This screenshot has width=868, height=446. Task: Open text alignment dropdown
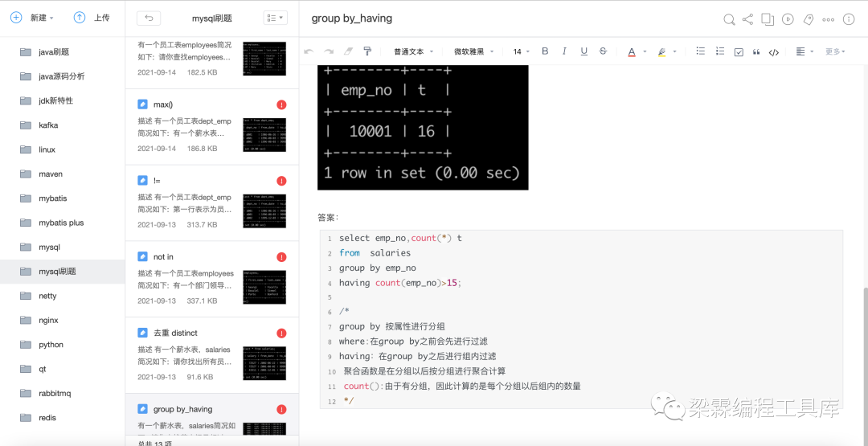coord(805,51)
